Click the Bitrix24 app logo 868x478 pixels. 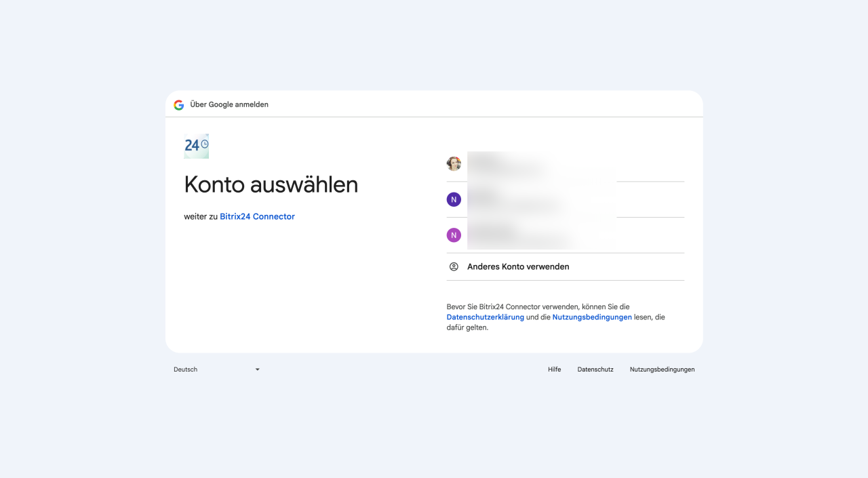[x=197, y=146]
